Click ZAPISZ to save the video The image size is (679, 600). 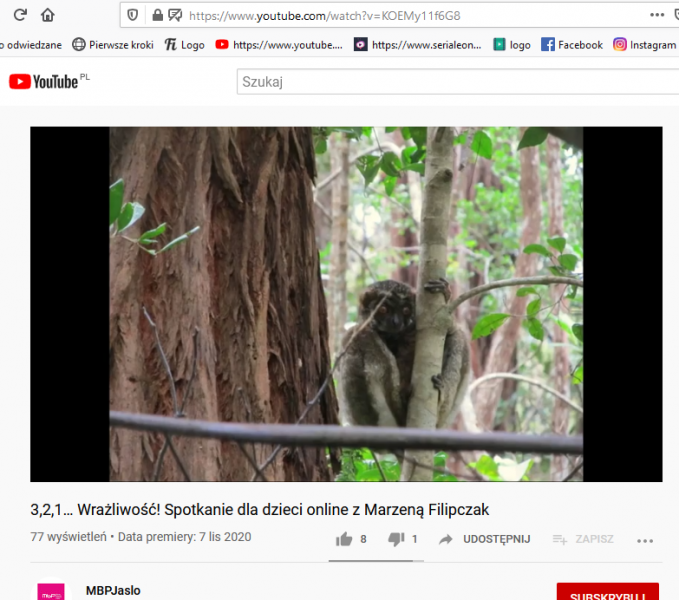tap(583, 539)
